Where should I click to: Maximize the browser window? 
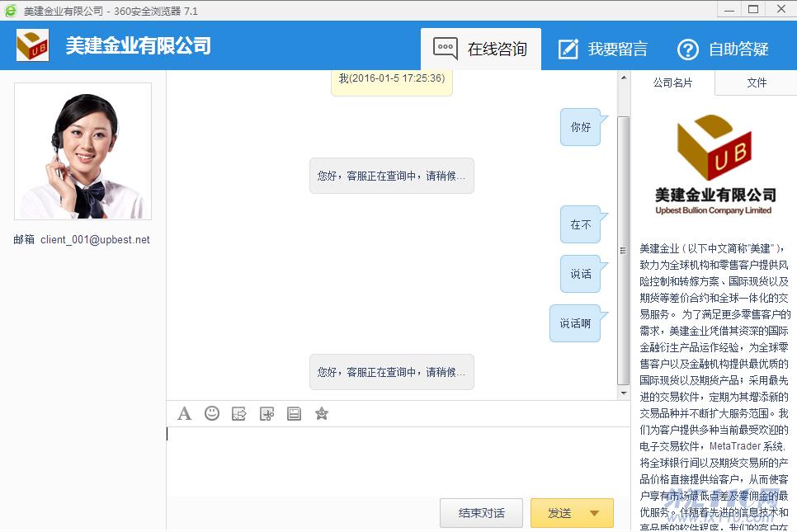click(754, 9)
